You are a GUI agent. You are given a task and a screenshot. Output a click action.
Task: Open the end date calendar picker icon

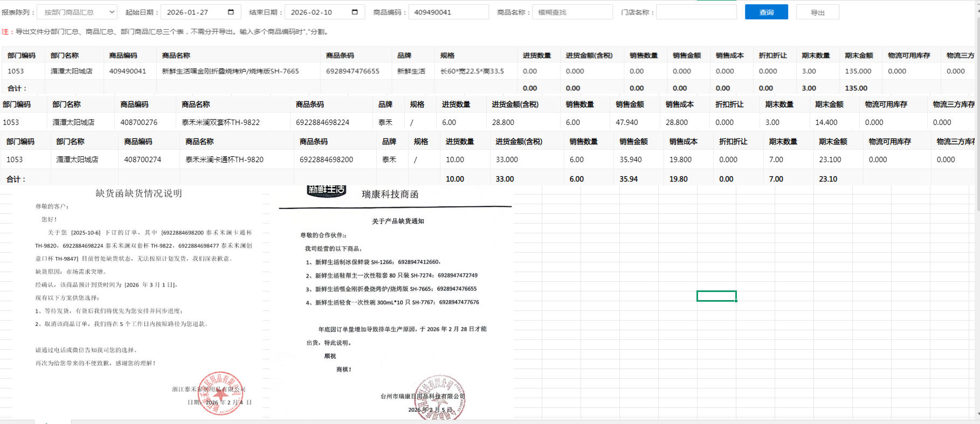(355, 12)
